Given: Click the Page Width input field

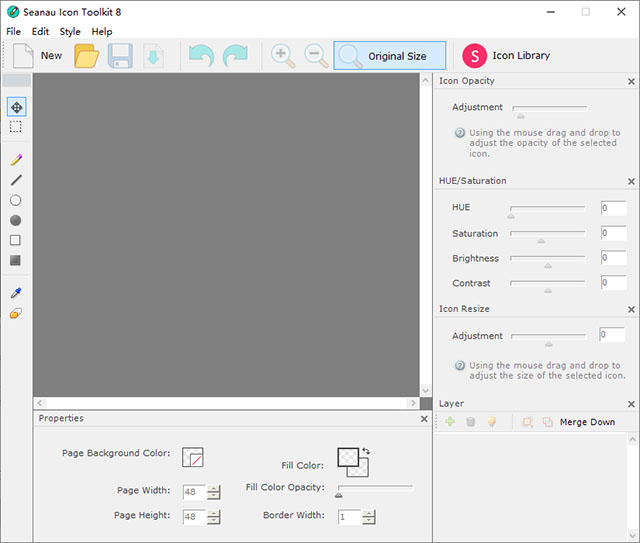Looking at the screenshot, I should coord(195,492).
